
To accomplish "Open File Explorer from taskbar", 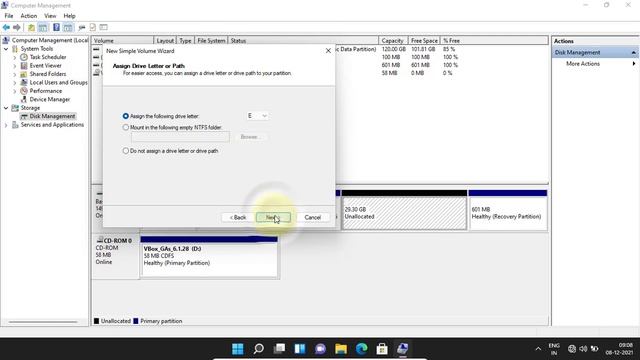I will [341, 349].
